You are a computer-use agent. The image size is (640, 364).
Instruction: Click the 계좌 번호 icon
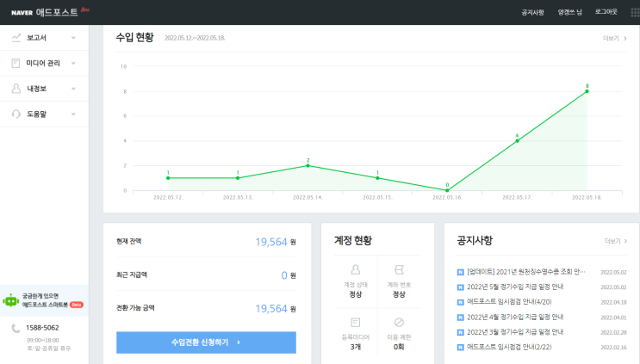(399, 269)
